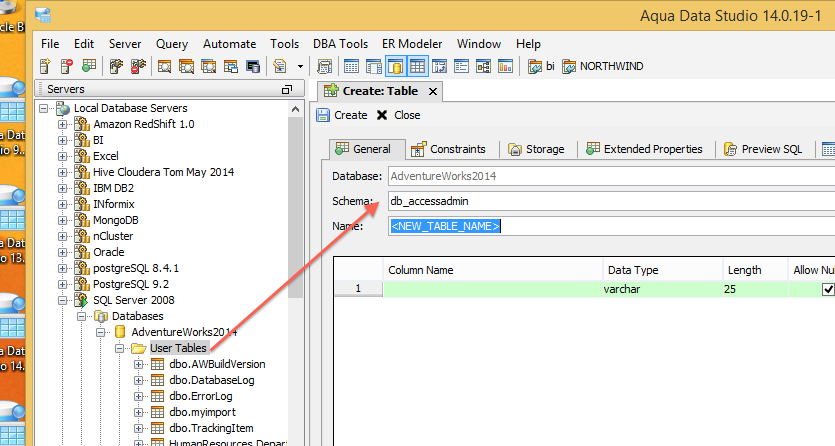Select the BI server in tree

coord(98,140)
